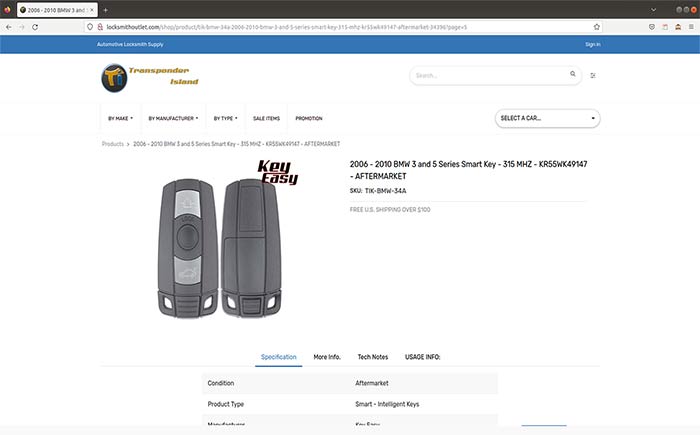The height and width of the screenshot is (435, 700).
Task: Click the shield tracking protection icon
Action: pos(90,27)
